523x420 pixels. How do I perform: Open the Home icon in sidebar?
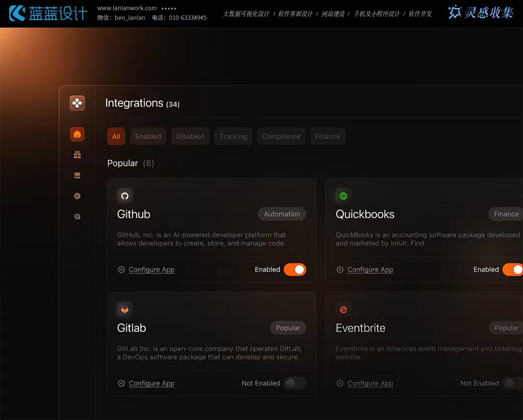77,134
